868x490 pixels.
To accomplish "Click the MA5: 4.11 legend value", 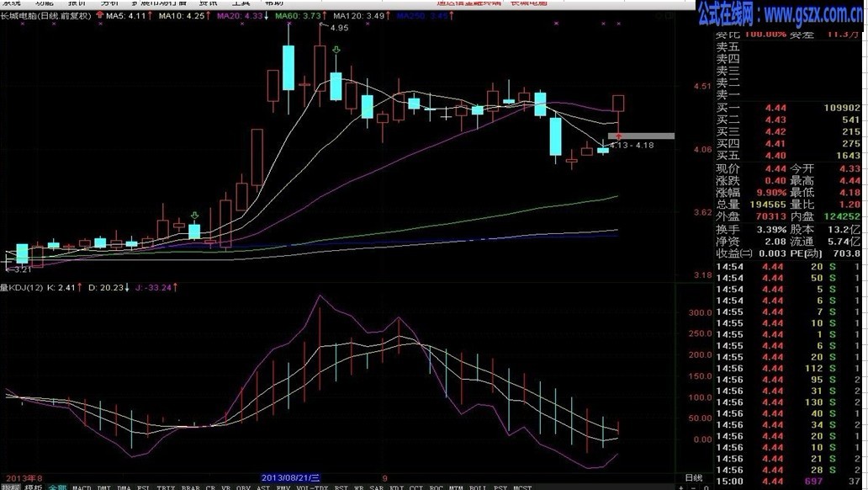I will tap(125, 16).
